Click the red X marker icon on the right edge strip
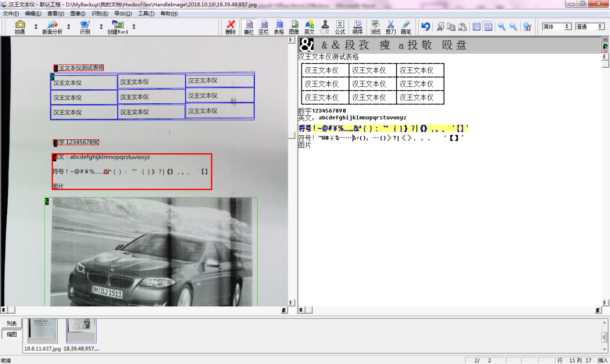Image resolution: width=610 pixels, height=364 pixels. 606,51
